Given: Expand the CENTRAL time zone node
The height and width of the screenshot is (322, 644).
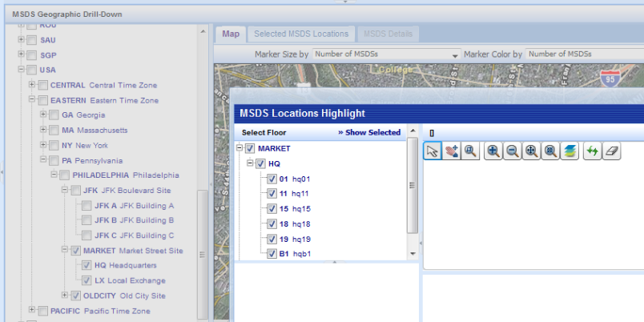Looking at the screenshot, I should [32, 85].
